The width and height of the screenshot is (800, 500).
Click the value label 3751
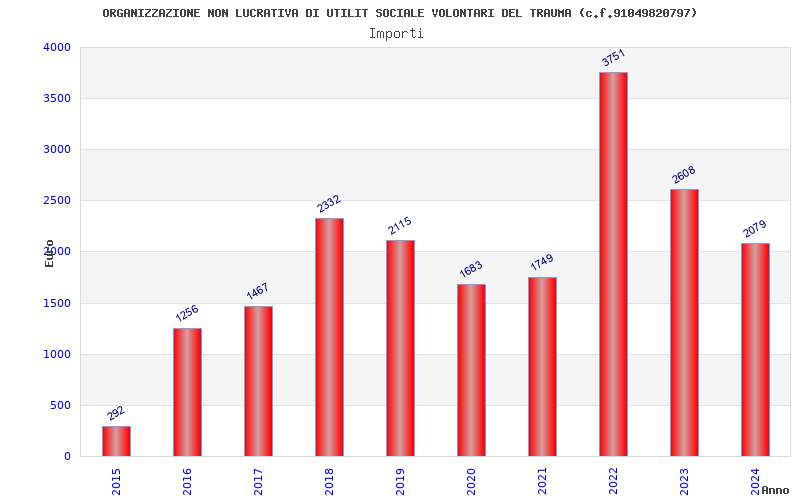pos(613,58)
